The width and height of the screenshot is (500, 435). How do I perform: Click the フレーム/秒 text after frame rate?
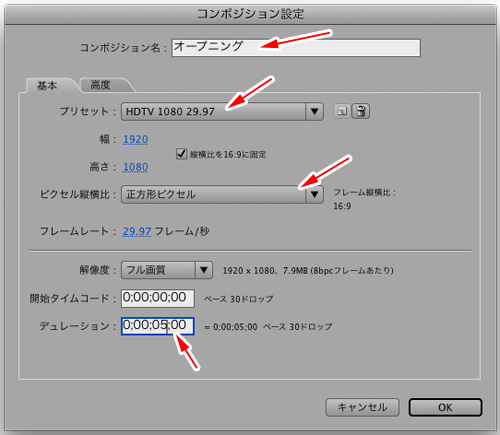[x=182, y=231]
